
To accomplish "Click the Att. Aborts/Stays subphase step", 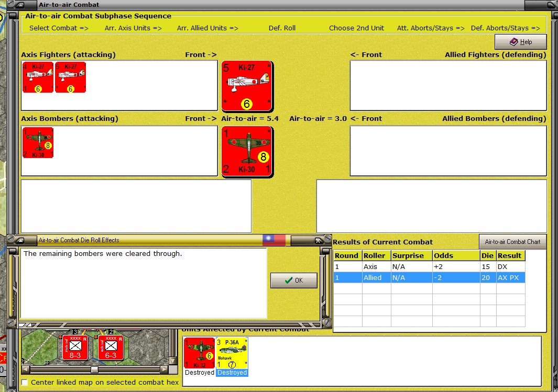I will pos(431,28).
